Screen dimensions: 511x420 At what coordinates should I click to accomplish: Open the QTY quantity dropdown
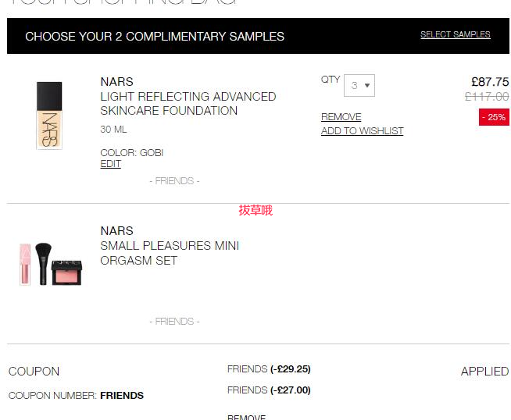click(x=359, y=85)
